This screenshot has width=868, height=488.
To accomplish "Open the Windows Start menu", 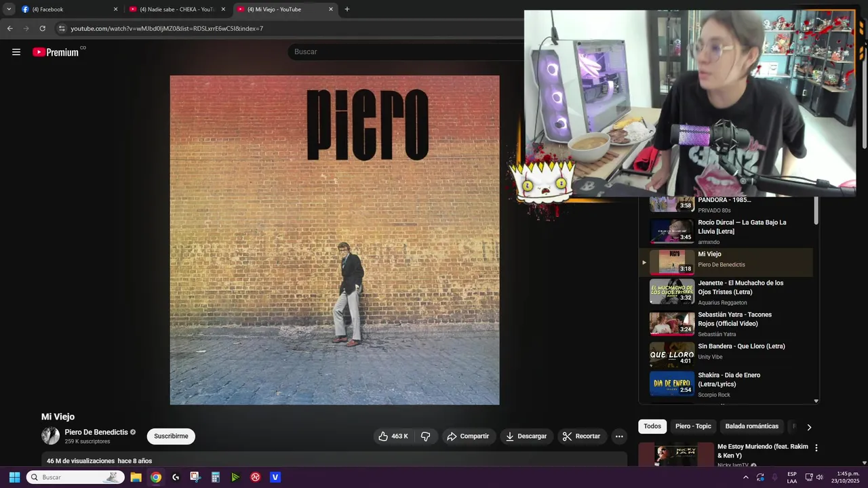I will pyautogui.click(x=14, y=477).
